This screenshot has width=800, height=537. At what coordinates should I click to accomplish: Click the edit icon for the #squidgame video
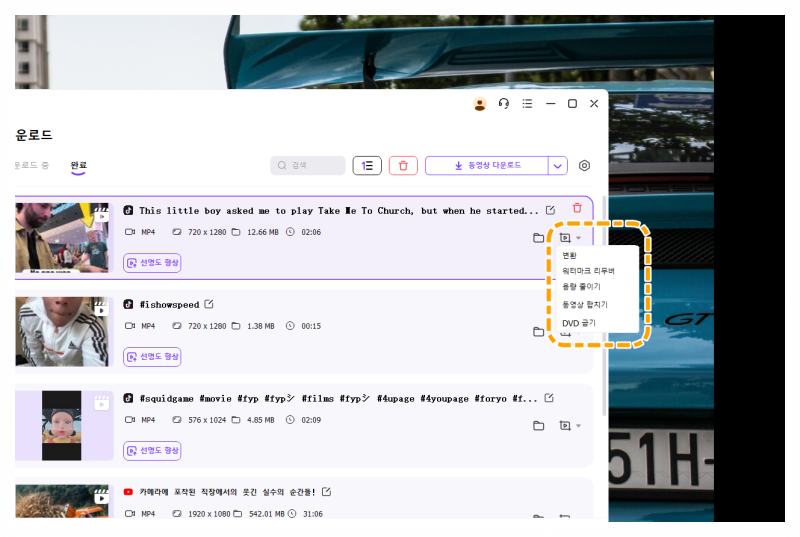(x=549, y=398)
